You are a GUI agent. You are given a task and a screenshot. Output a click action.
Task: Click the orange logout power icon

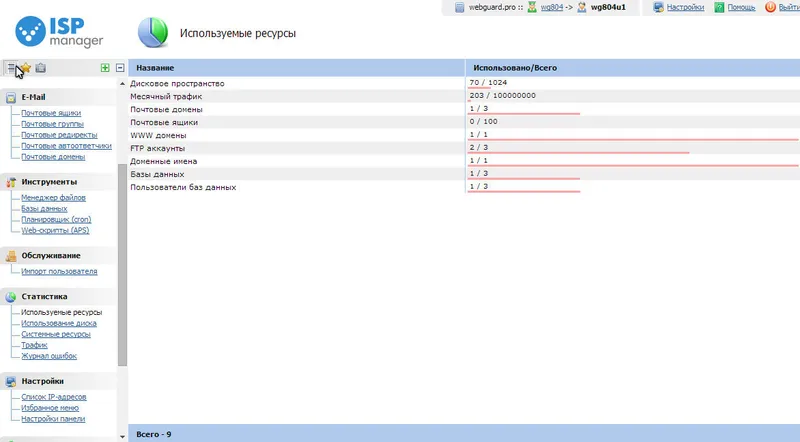coord(770,7)
